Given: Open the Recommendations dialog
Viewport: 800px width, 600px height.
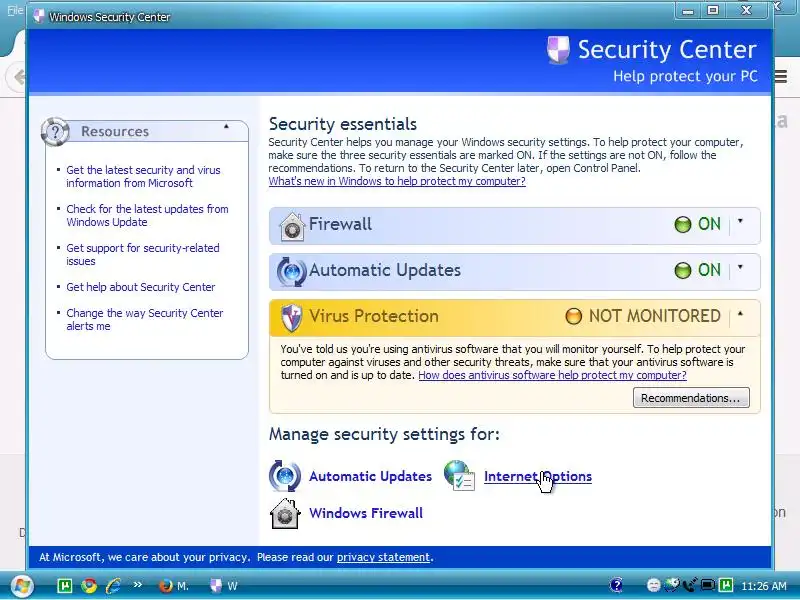Looking at the screenshot, I should (691, 398).
